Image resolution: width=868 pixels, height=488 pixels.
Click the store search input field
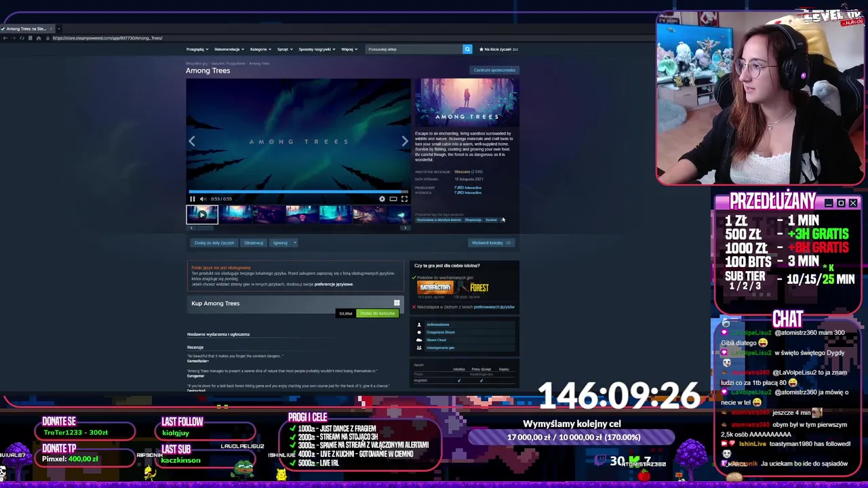click(414, 49)
